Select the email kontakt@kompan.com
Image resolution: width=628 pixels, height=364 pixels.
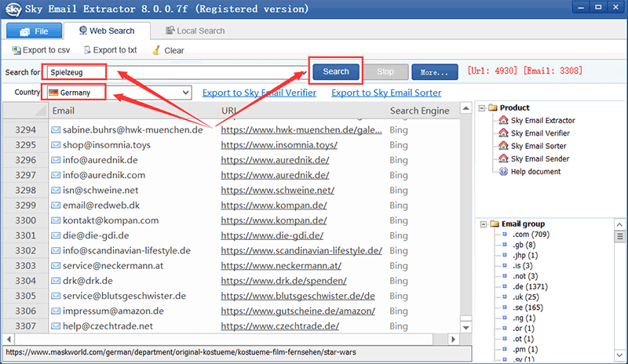111,220
